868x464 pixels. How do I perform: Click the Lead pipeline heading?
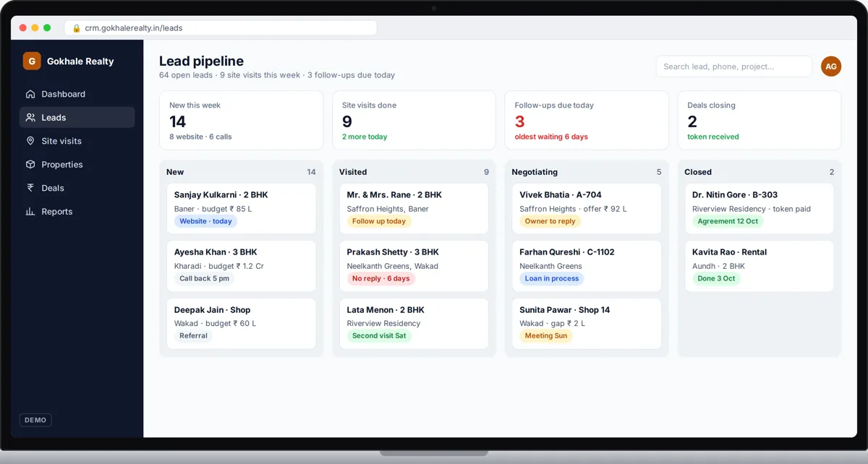201,61
